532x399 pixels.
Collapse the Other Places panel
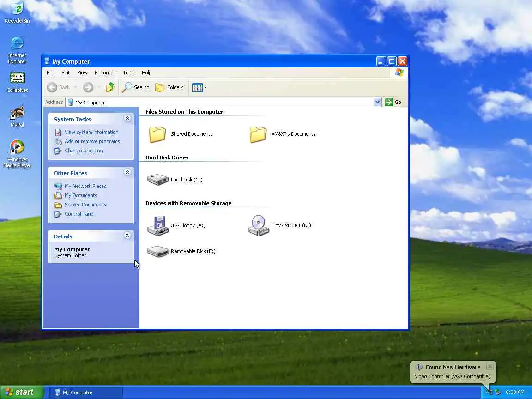[x=127, y=172]
